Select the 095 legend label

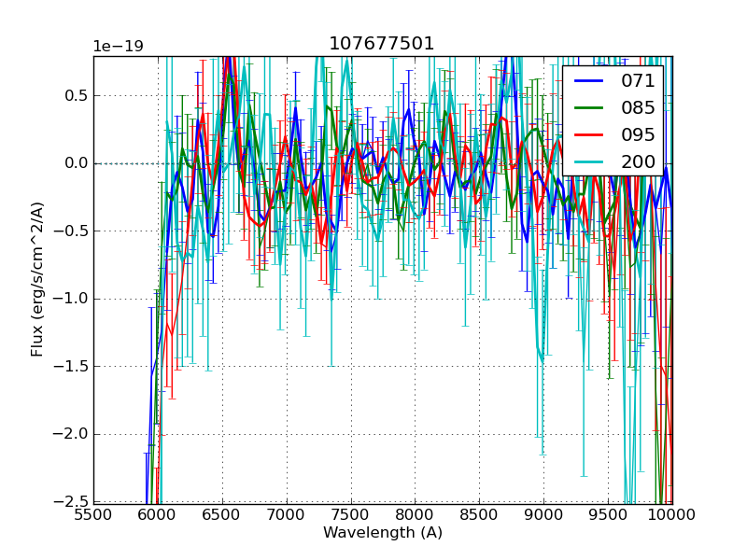639,135
